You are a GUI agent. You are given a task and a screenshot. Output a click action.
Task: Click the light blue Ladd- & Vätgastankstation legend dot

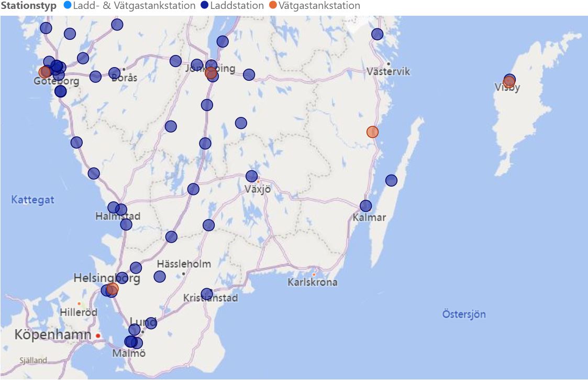68,6
